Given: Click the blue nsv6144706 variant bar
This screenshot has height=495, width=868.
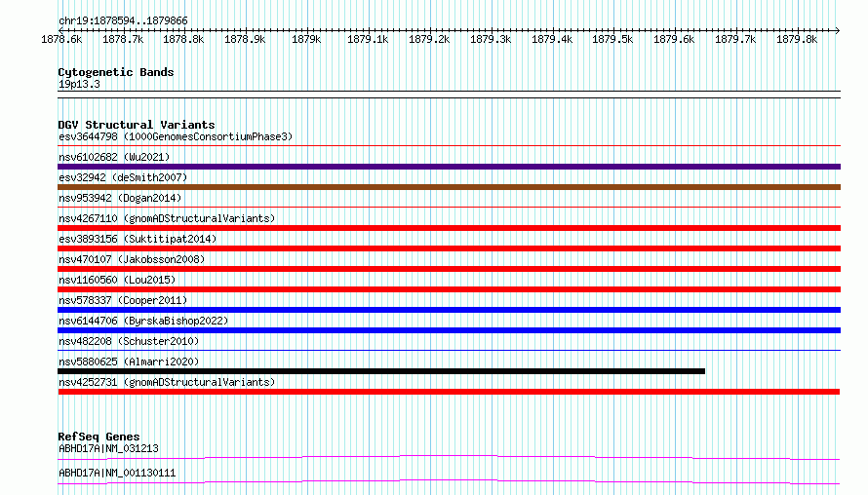Looking at the screenshot, I should point(449,330).
